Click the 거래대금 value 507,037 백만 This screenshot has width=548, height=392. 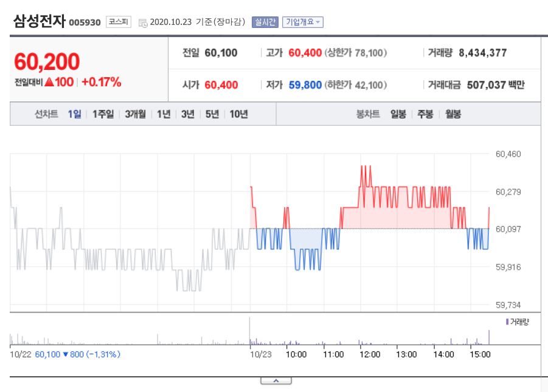tap(496, 85)
